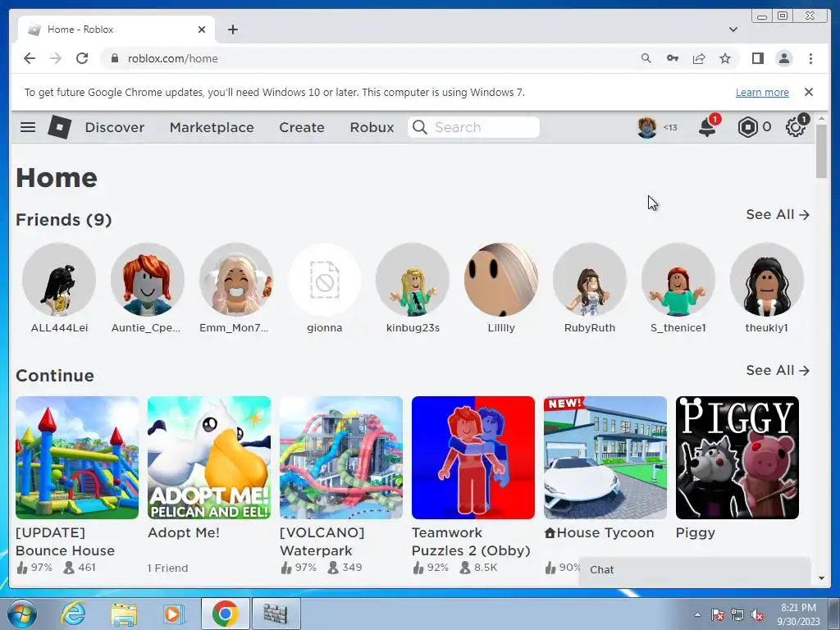The height and width of the screenshot is (630, 840).
Task: See all Continue games
Action: (x=778, y=370)
